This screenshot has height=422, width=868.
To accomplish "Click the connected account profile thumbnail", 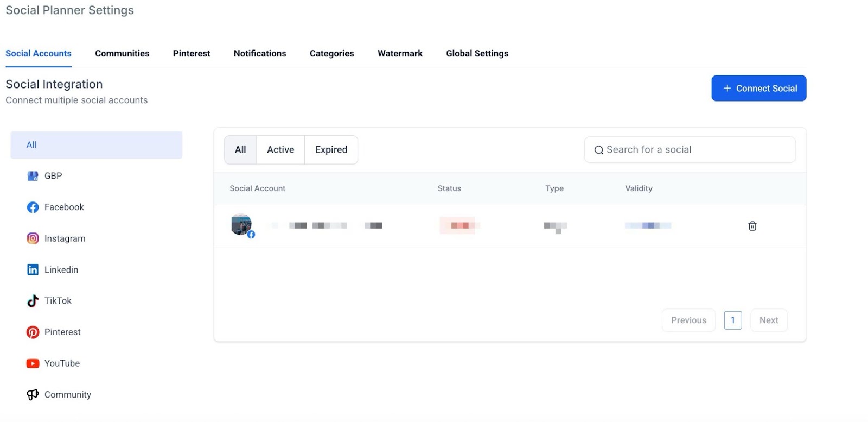I will coord(241,224).
